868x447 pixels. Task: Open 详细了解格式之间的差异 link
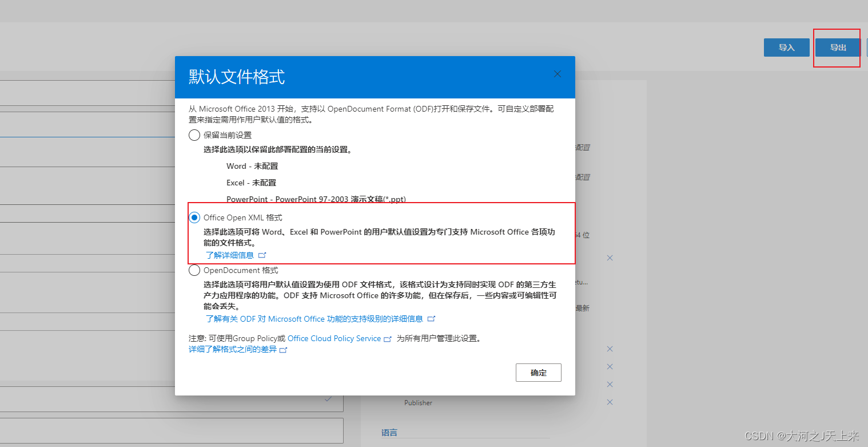coord(237,349)
